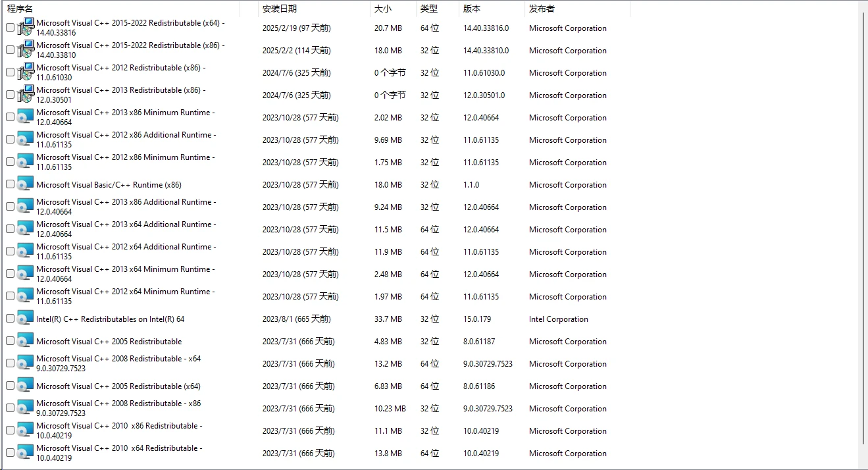Sort list by 类型 column header
This screenshot has height=470, width=868.
coord(438,9)
